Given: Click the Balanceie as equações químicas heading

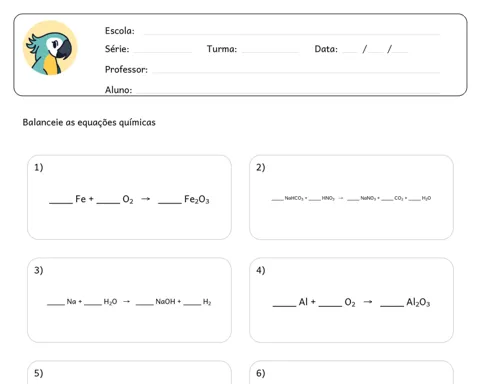Looking at the screenshot, I should tap(89, 122).
